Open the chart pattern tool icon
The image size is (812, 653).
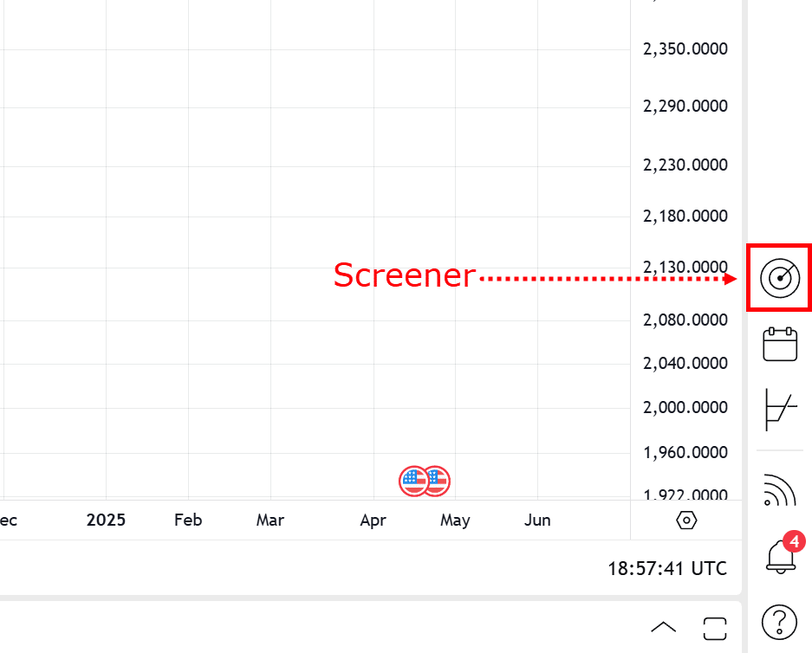pos(781,410)
